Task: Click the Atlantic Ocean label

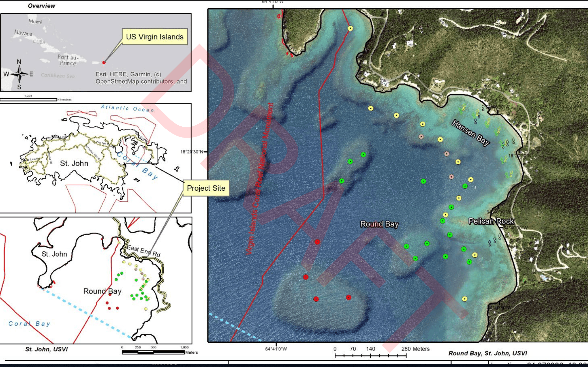Action: pos(127,108)
